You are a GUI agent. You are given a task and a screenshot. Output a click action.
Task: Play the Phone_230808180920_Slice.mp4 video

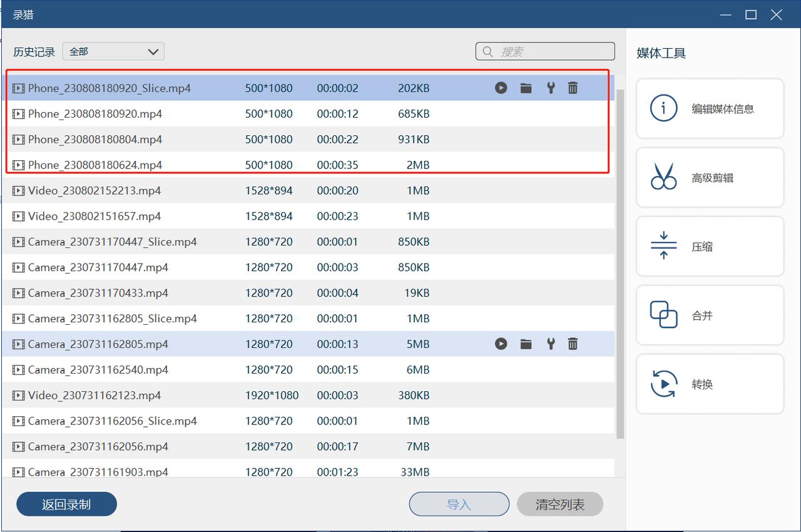pos(501,88)
